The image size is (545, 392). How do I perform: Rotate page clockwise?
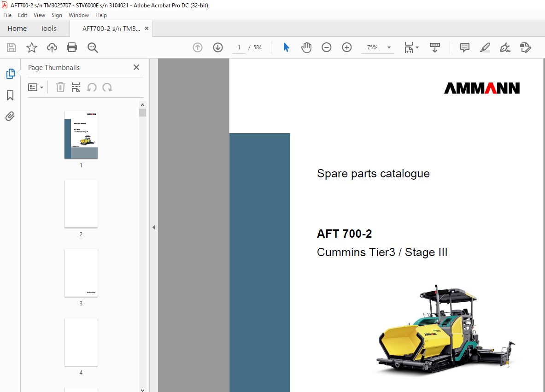pos(107,87)
